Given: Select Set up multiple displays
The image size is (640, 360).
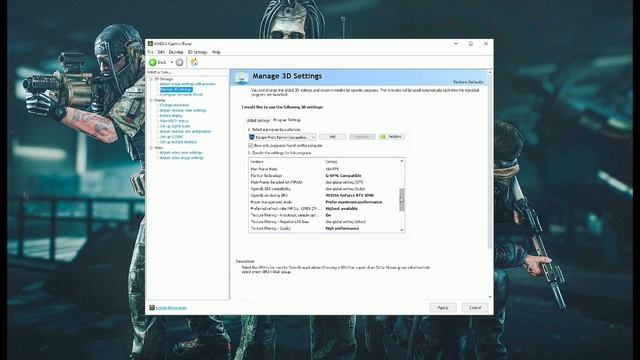Looking at the screenshot, I should [x=178, y=142].
